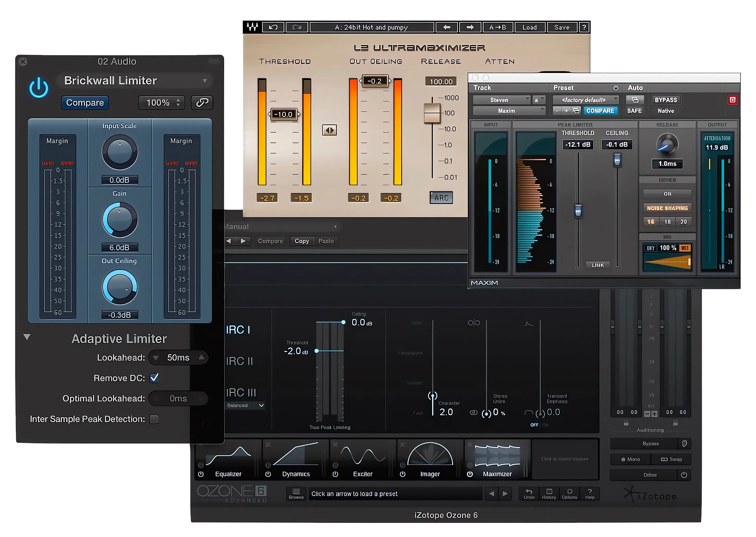Toggle the Ozone Dither power button
The height and width of the screenshot is (537, 756).
[684, 475]
